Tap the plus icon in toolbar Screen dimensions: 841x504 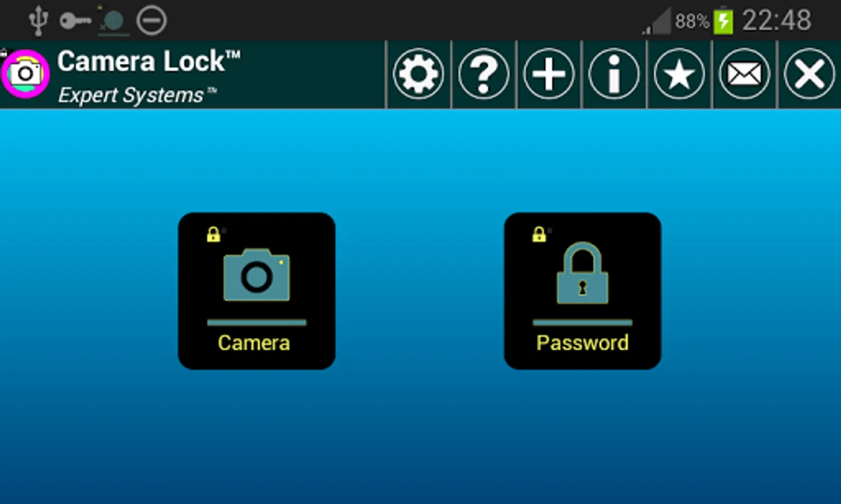[x=549, y=74]
